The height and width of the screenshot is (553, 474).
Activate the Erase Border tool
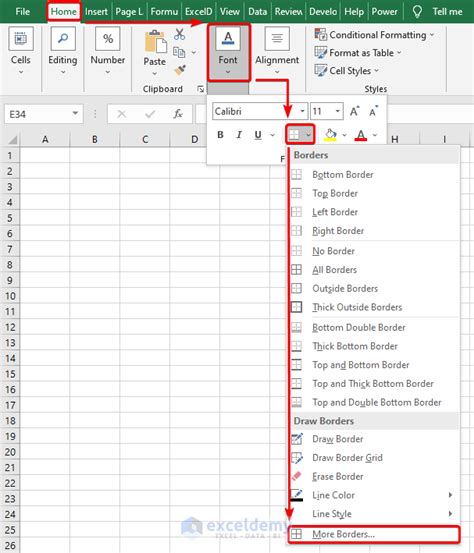(x=375, y=476)
